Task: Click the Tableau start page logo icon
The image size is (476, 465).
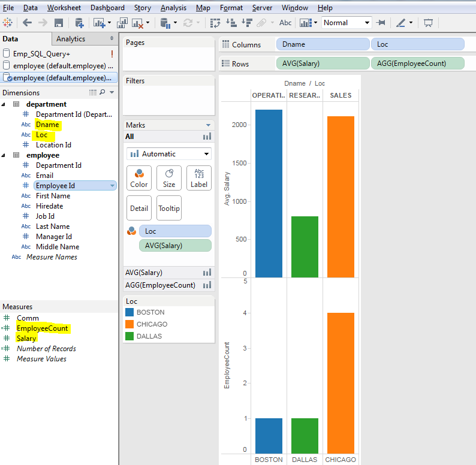Action: (8, 23)
